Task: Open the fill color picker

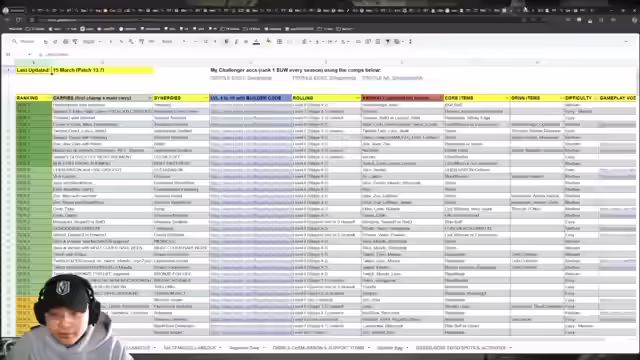Action: click(x=269, y=42)
